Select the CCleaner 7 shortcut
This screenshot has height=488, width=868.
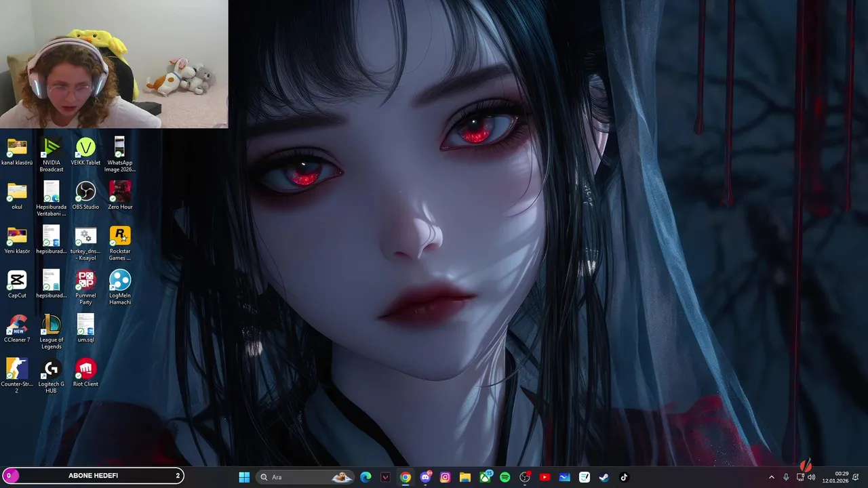pyautogui.click(x=17, y=329)
